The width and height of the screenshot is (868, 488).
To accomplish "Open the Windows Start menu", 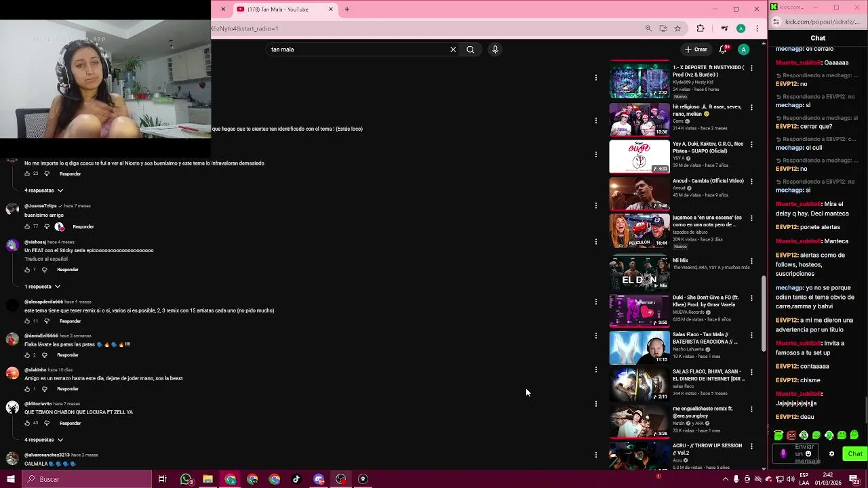I will (11, 479).
